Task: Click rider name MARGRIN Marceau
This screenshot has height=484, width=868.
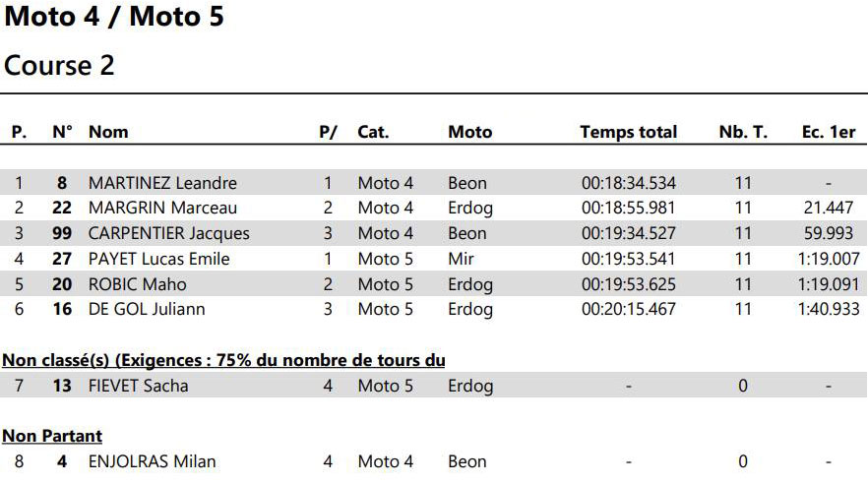Action: tap(162, 208)
